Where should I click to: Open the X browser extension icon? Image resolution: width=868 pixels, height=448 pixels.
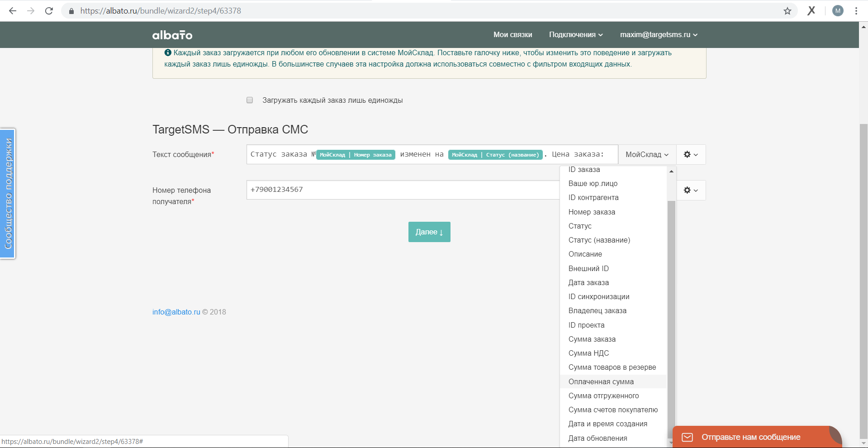(811, 10)
